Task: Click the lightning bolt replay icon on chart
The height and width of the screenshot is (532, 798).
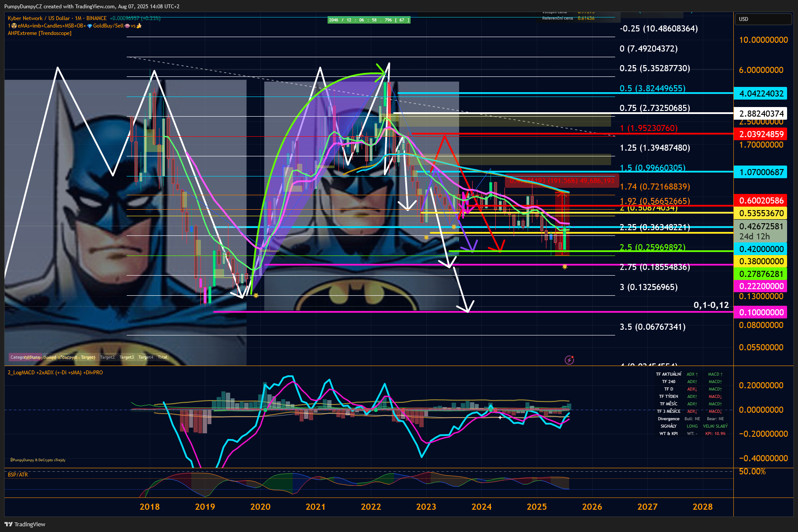Action: click(569, 360)
